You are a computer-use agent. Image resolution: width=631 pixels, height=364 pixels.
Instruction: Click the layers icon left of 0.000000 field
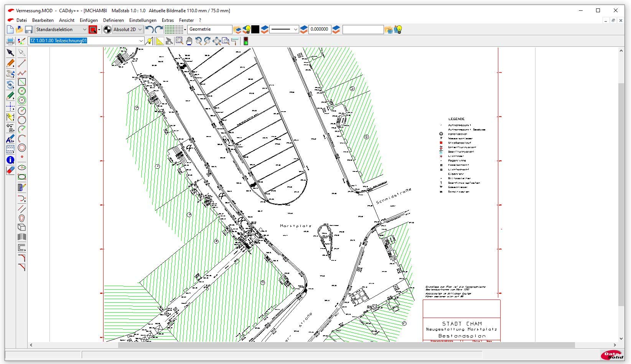coord(304,30)
